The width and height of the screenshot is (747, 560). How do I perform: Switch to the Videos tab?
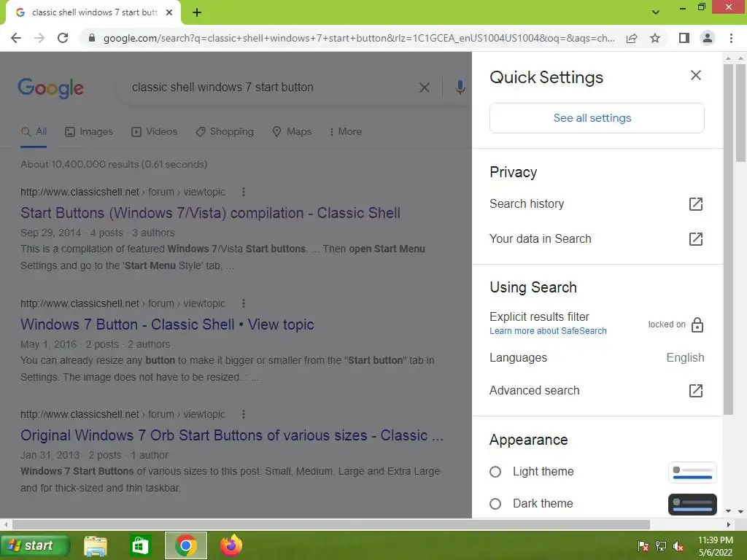pyautogui.click(x=154, y=132)
